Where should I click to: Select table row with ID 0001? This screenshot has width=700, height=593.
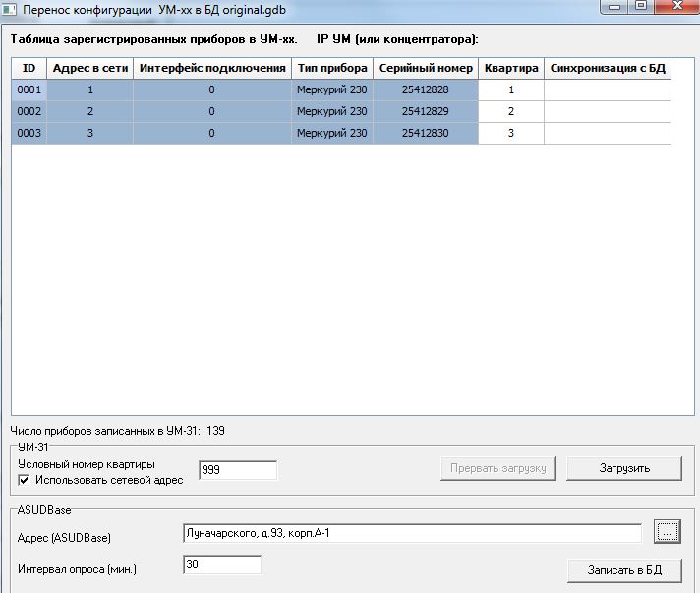click(29, 89)
